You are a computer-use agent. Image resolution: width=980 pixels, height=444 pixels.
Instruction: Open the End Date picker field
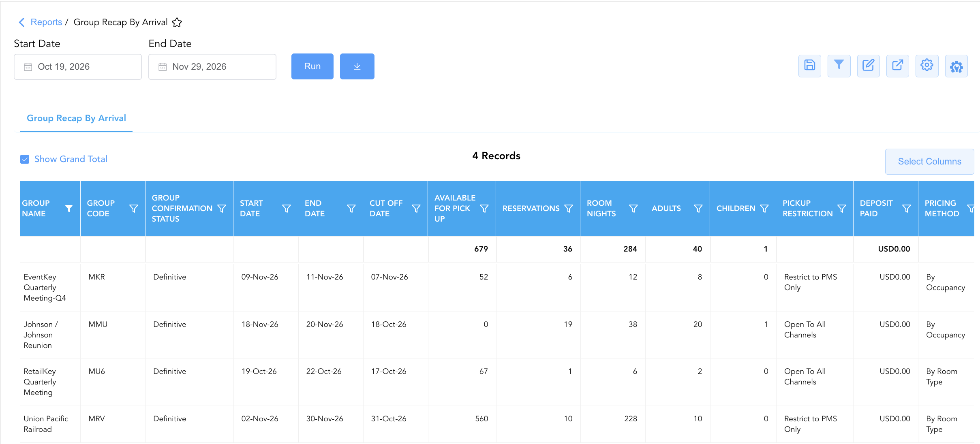pyautogui.click(x=212, y=67)
